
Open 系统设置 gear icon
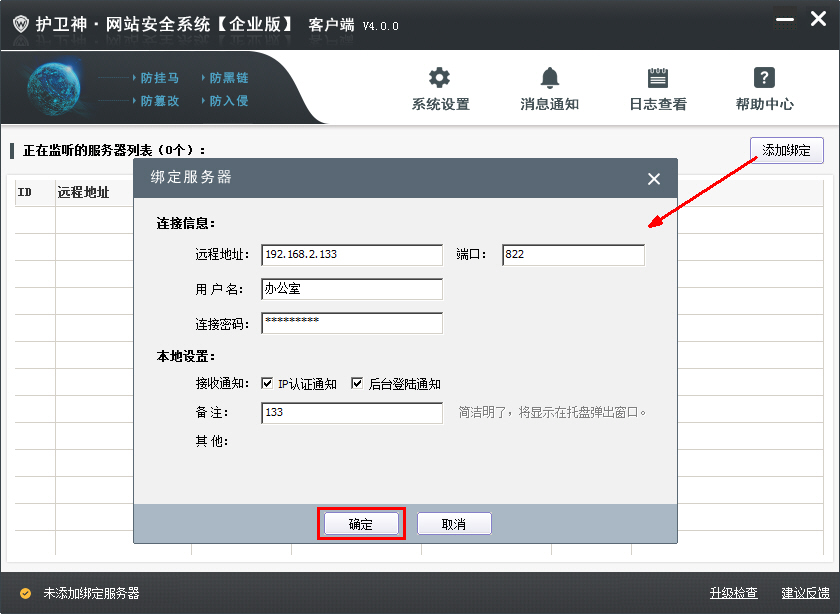click(x=439, y=78)
